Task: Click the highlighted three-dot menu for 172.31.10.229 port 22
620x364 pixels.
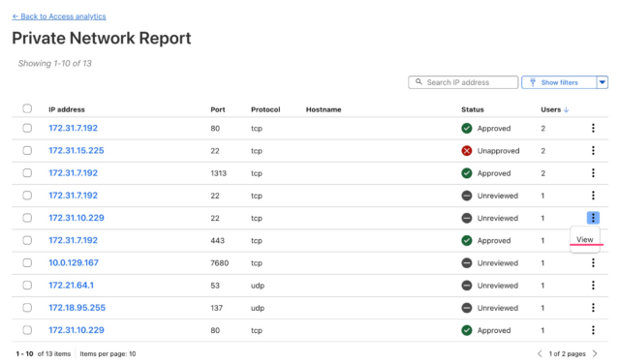Action: click(x=593, y=218)
